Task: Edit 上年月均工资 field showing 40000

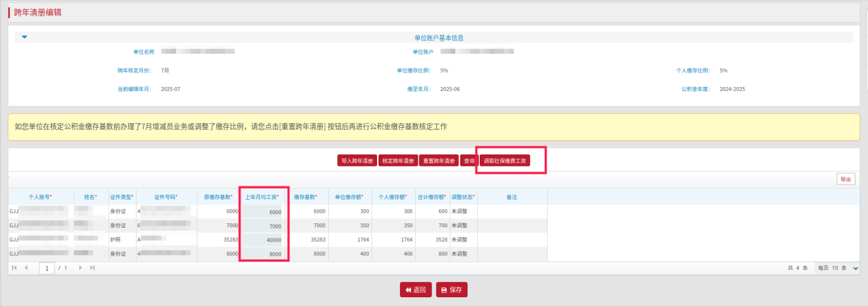Action: (263, 240)
